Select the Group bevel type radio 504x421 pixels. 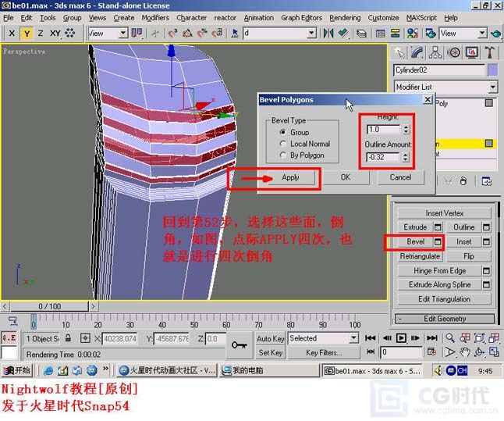pos(283,132)
